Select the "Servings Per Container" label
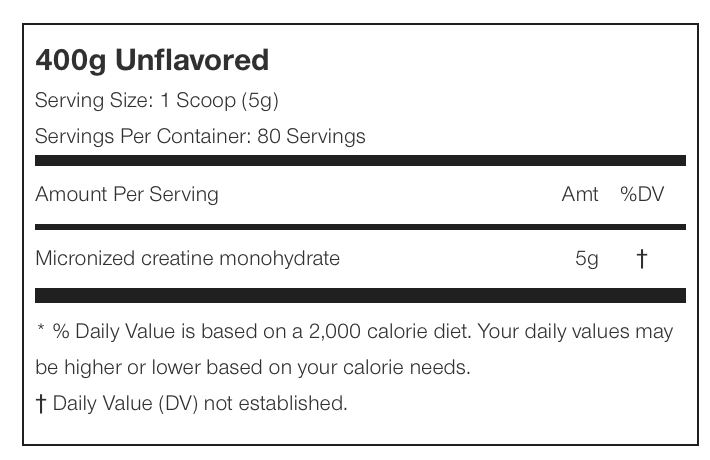The image size is (710, 460). [142, 136]
